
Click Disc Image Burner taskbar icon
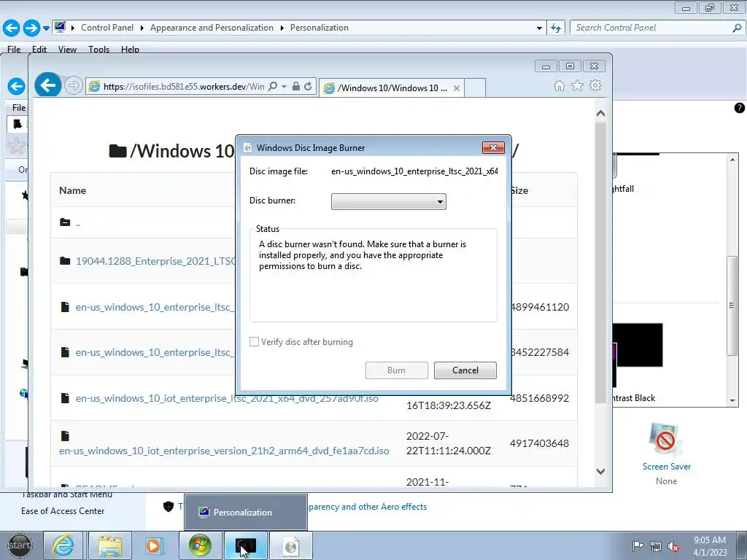point(290,545)
